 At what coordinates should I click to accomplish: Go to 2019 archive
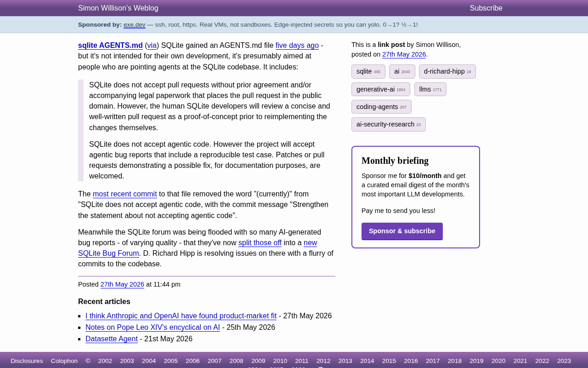coord(476,361)
